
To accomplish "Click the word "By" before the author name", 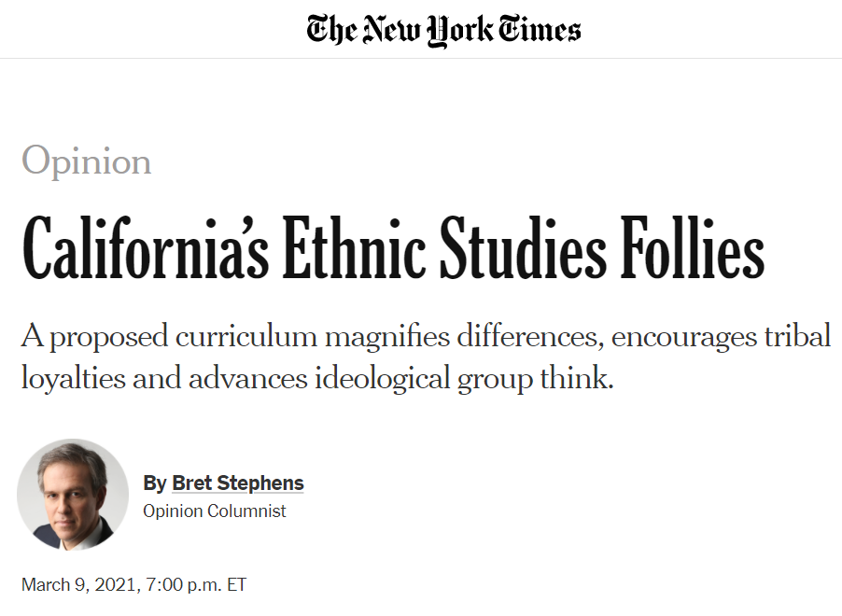I will [155, 483].
